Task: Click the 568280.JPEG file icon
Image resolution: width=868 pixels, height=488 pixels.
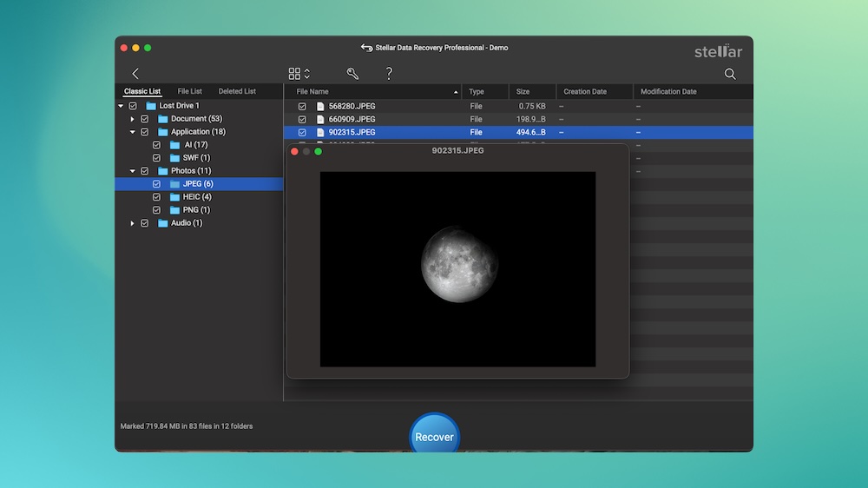Action: (x=320, y=106)
